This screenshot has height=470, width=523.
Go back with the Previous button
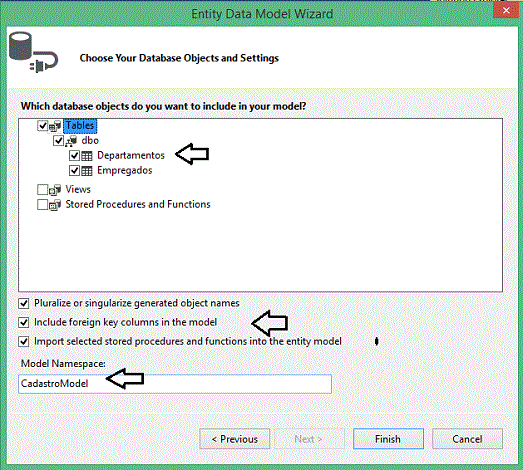(235, 439)
